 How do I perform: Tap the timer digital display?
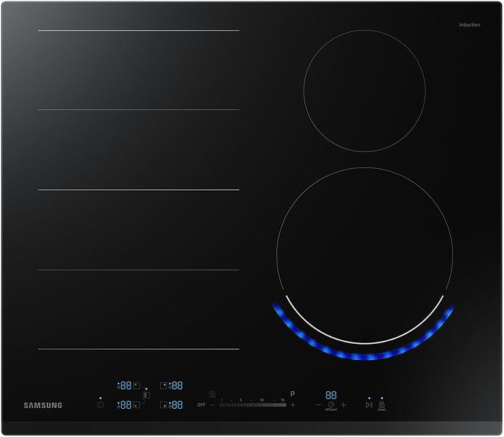tap(331, 394)
